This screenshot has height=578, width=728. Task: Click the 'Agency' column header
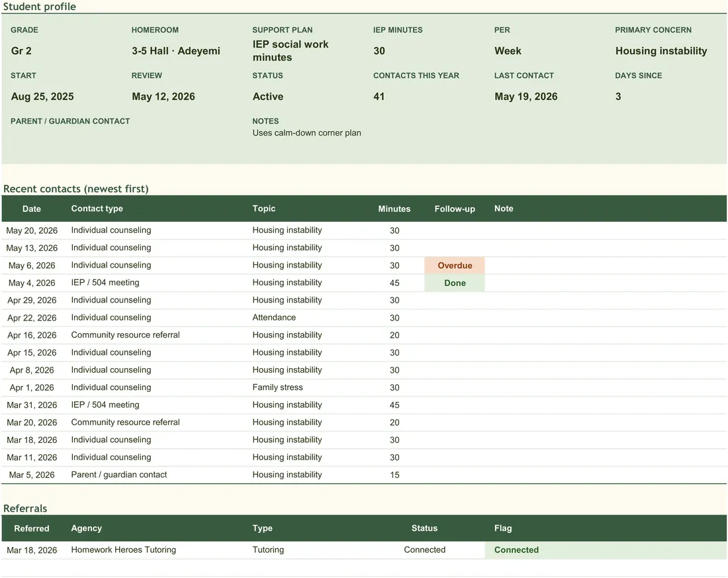86,528
